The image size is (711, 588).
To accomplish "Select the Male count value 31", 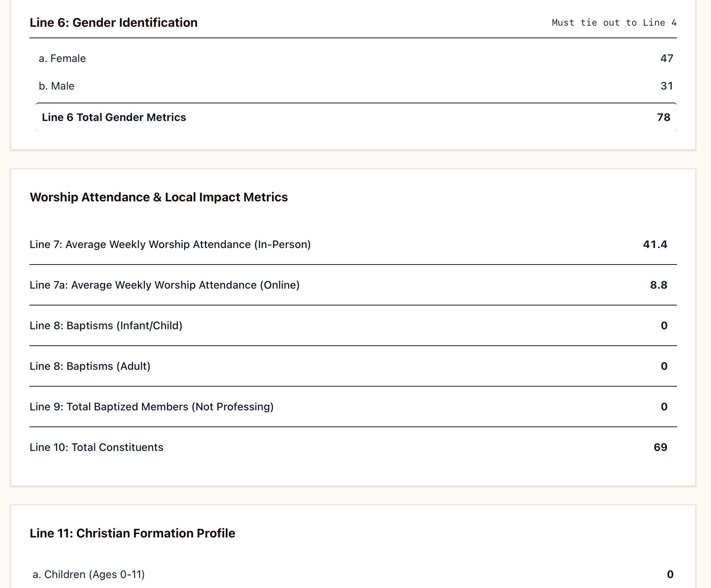I will coord(667,86).
